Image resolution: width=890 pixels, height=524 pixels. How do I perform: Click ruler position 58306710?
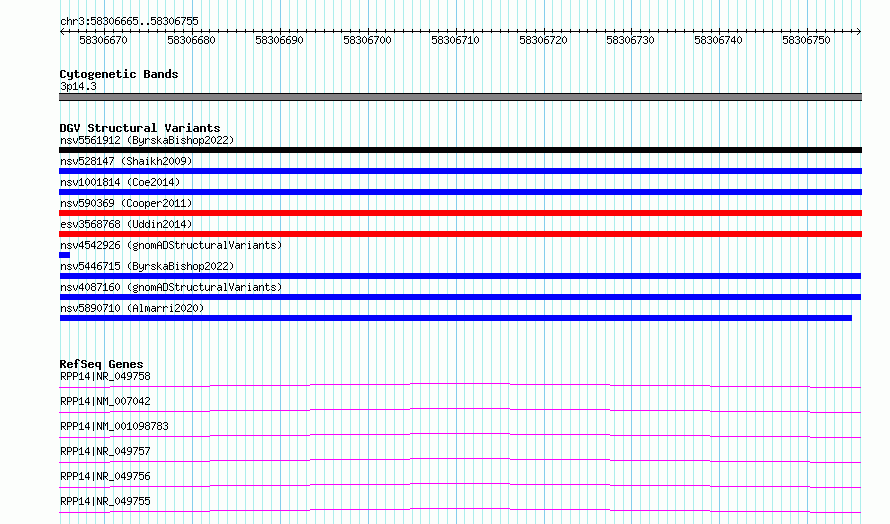tap(455, 40)
